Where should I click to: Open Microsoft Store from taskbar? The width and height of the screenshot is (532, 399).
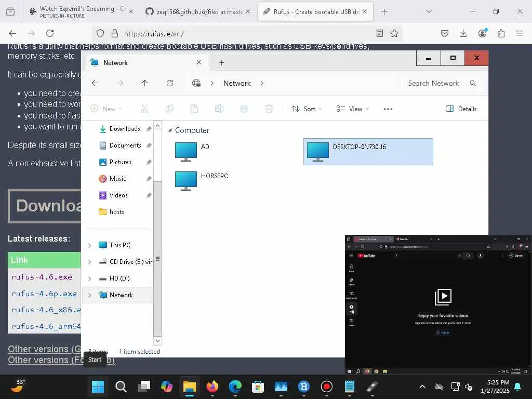pos(258,387)
